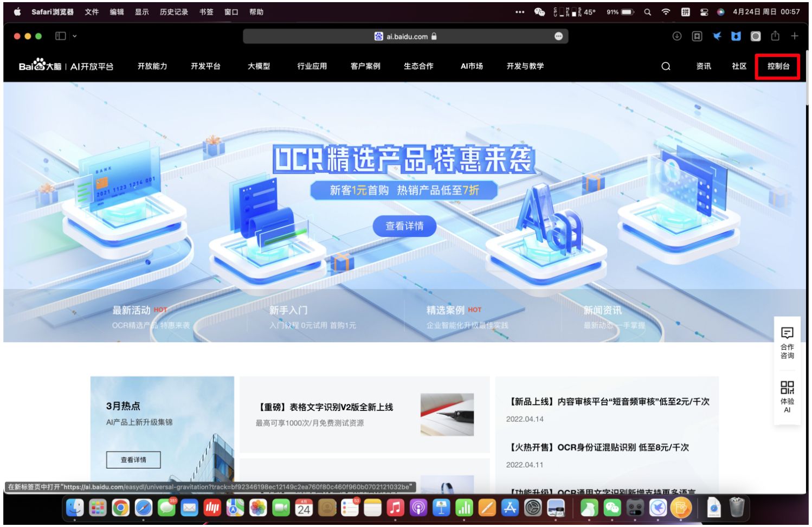This screenshot has width=812, height=527.
Task: Select the 新闻资讯 banner tab
Action: tap(603, 310)
